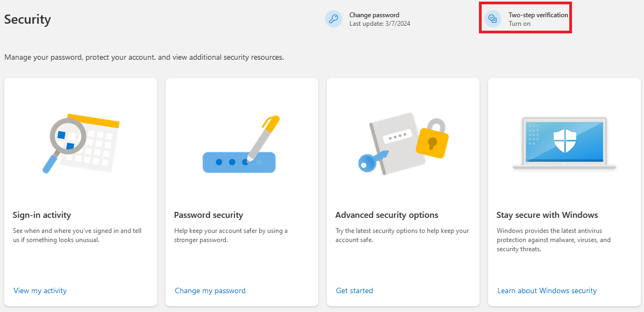Open the Learn about Windows security link
644x312 pixels.
click(547, 290)
